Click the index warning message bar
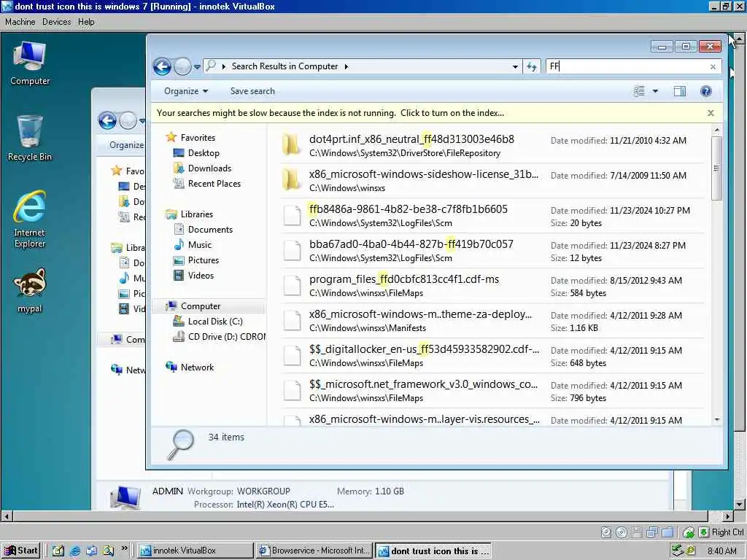This screenshot has height=560, width=747. tap(330, 113)
